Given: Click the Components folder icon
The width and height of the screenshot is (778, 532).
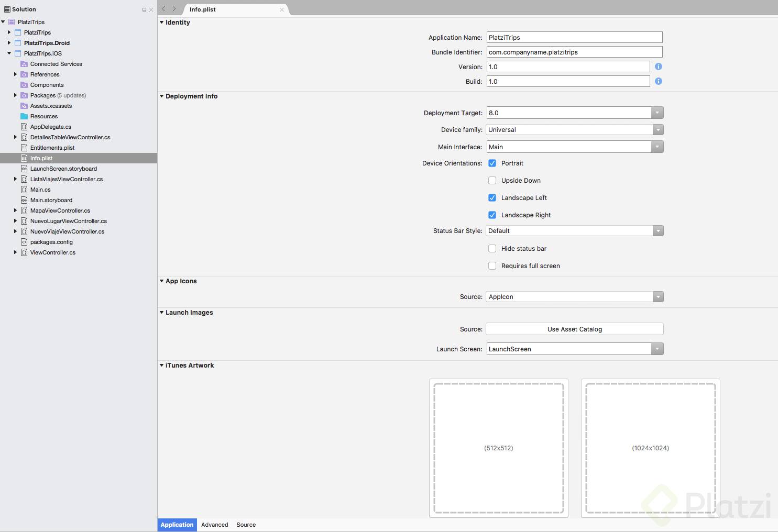Looking at the screenshot, I should [24, 85].
